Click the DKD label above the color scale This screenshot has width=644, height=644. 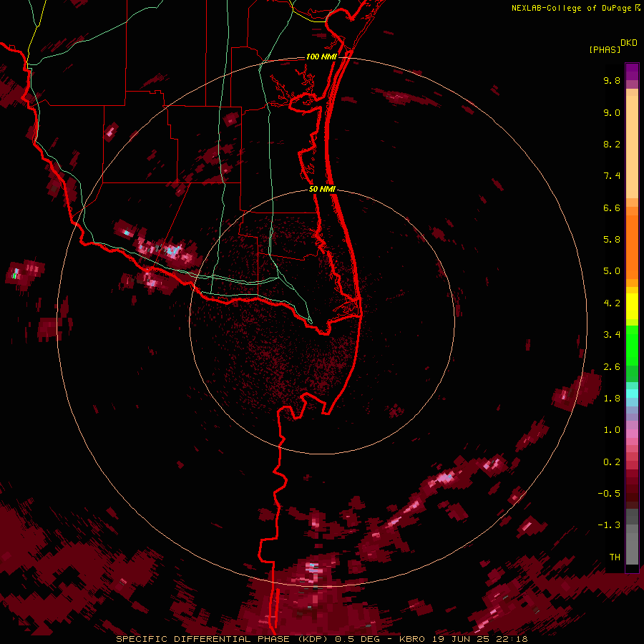pyautogui.click(x=629, y=43)
